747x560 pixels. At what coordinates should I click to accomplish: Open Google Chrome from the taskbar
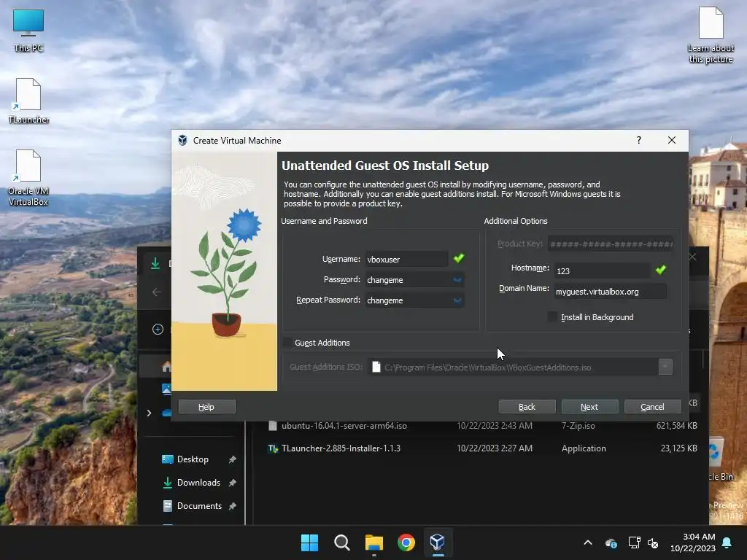tap(406, 542)
